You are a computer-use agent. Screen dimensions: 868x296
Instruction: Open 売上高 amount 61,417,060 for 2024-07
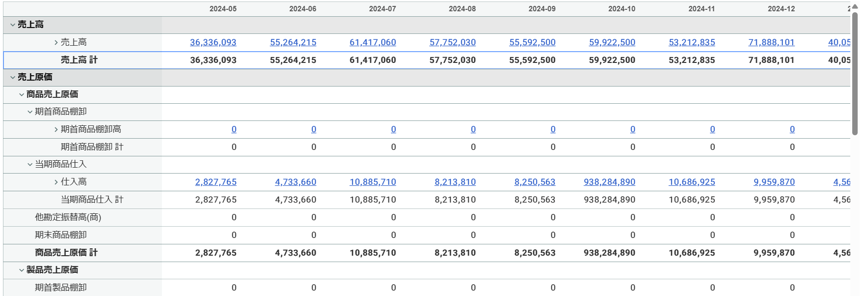[373, 42]
